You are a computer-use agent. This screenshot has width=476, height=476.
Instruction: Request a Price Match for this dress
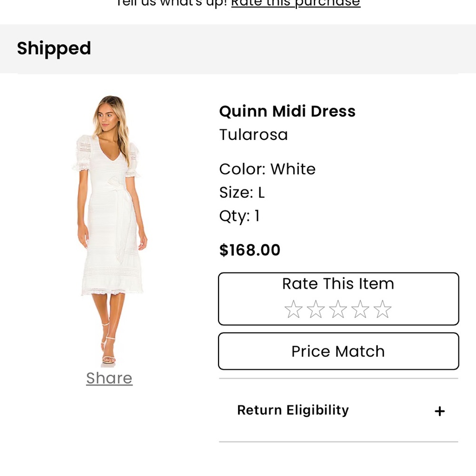338,351
